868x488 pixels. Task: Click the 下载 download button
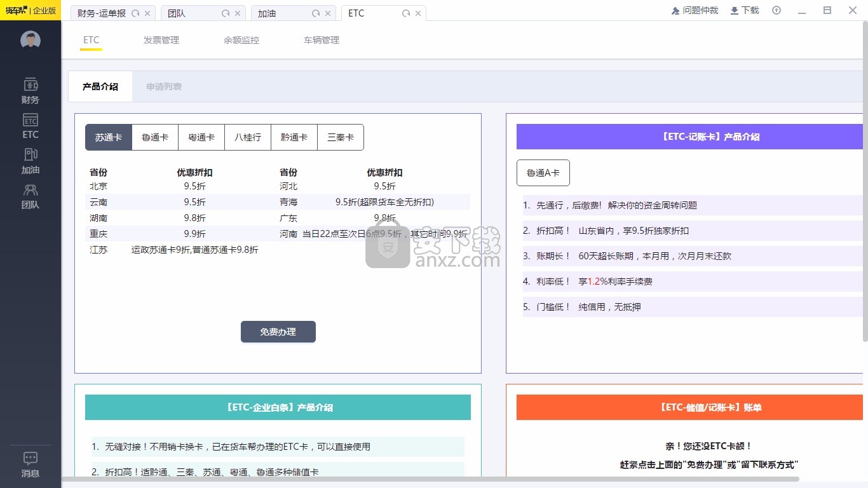pos(745,10)
